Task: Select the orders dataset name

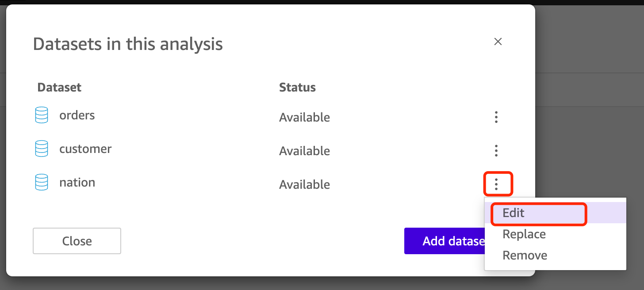Action: click(x=77, y=115)
